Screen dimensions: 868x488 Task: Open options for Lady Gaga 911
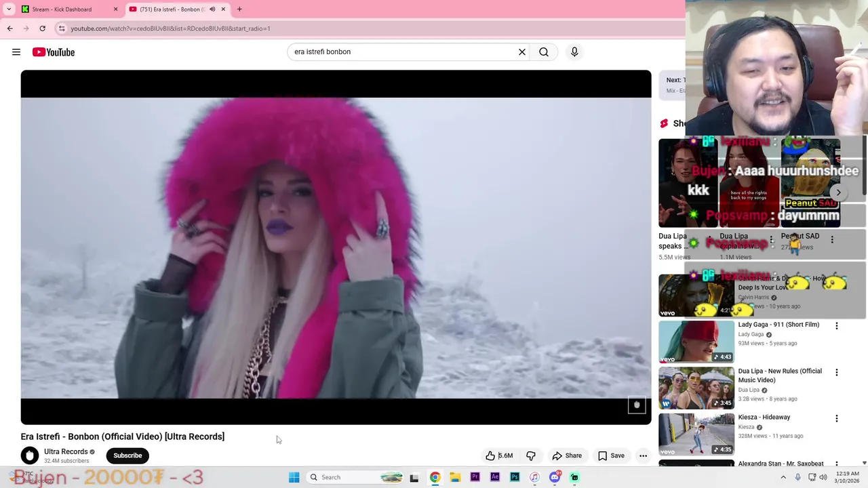tap(837, 326)
